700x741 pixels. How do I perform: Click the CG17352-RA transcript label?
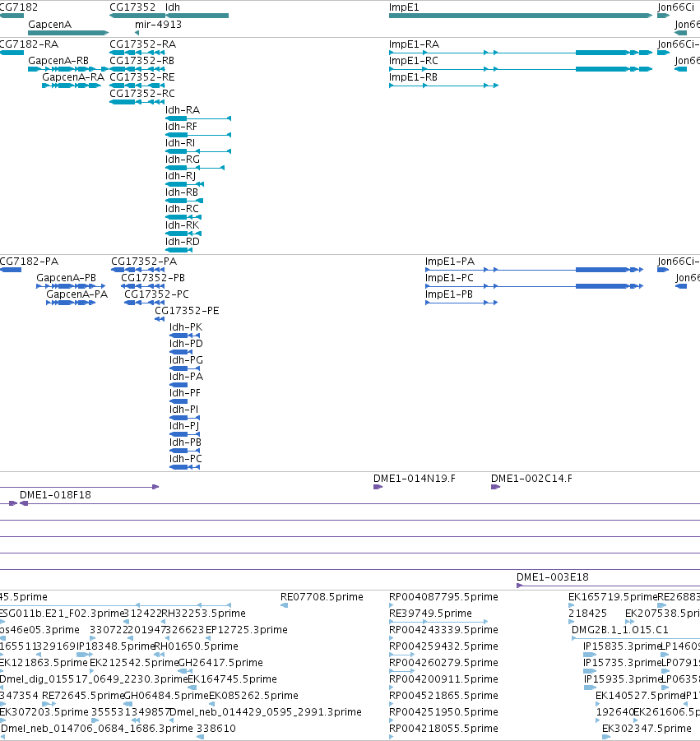(x=143, y=44)
